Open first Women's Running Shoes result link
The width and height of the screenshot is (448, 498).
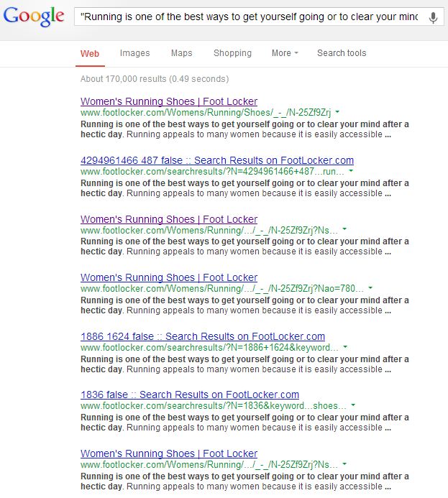point(169,101)
